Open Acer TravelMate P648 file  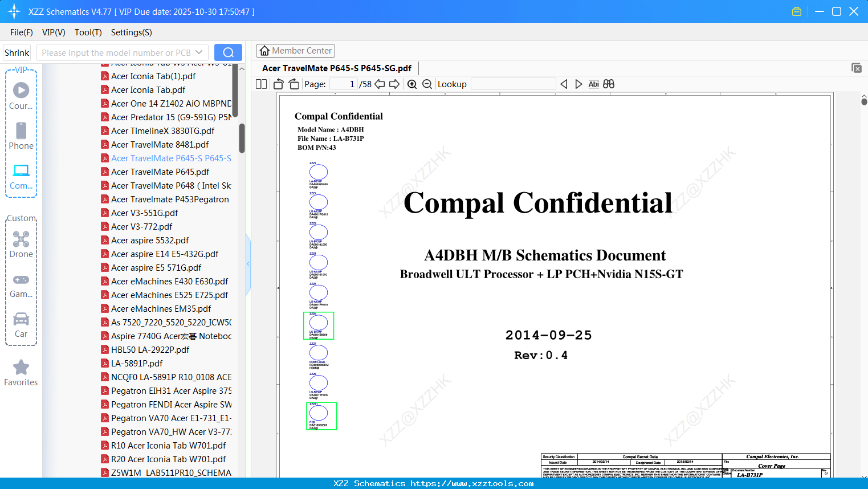coord(172,185)
